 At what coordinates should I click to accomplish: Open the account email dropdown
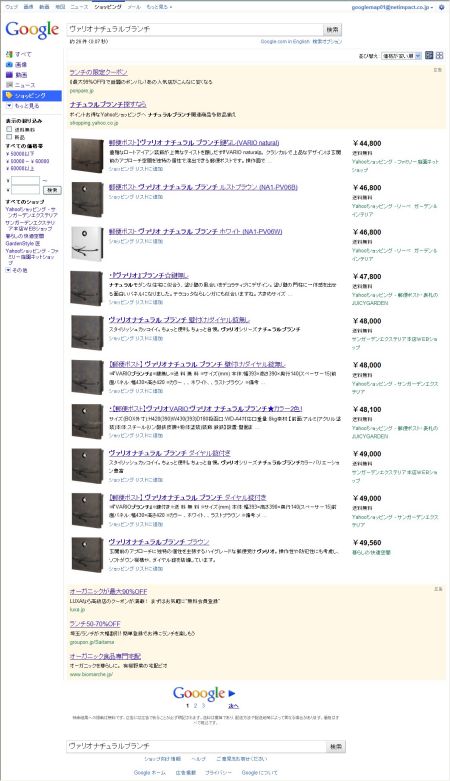tap(392, 7)
